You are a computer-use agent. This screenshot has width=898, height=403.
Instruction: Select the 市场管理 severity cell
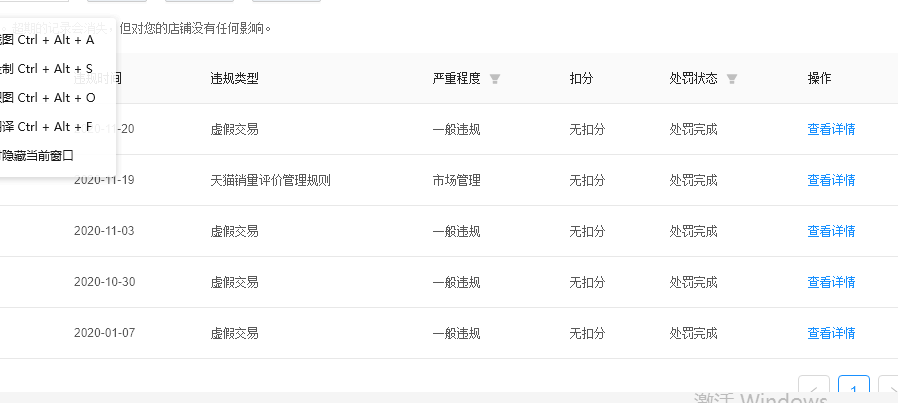tap(456, 181)
